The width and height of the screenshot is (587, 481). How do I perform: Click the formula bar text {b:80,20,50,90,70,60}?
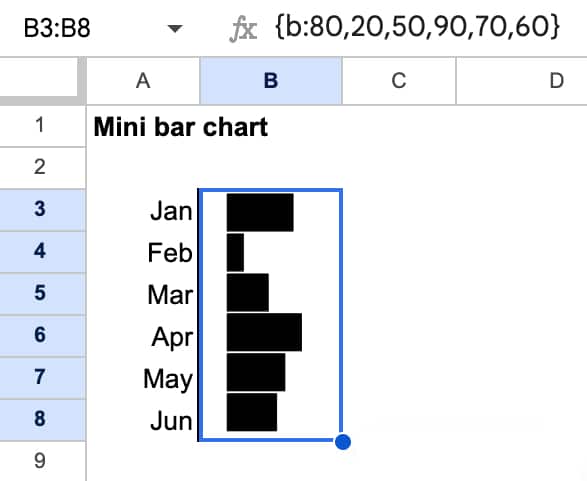click(x=417, y=27)
